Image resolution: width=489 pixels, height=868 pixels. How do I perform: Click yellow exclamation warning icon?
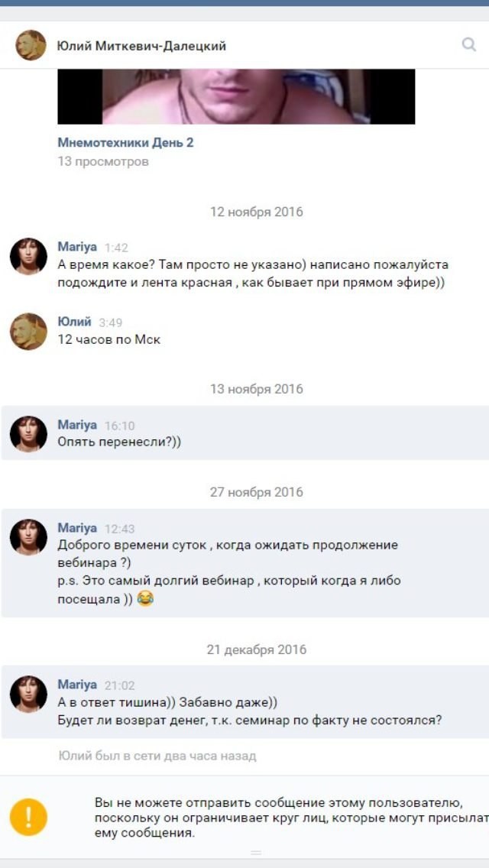28,817
